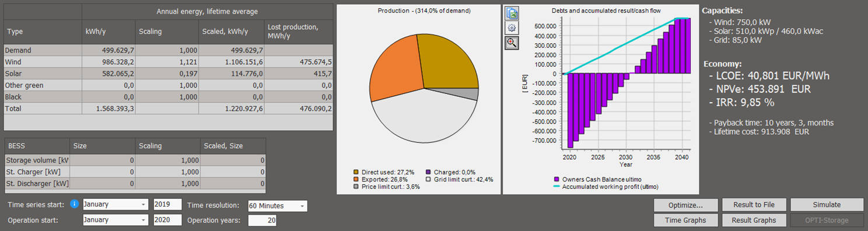
Task: Click the Simulate button
Action: click(827, 205)
